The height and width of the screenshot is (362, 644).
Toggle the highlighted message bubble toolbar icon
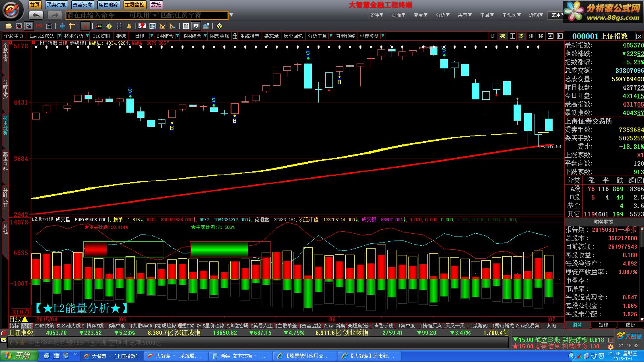196,26
